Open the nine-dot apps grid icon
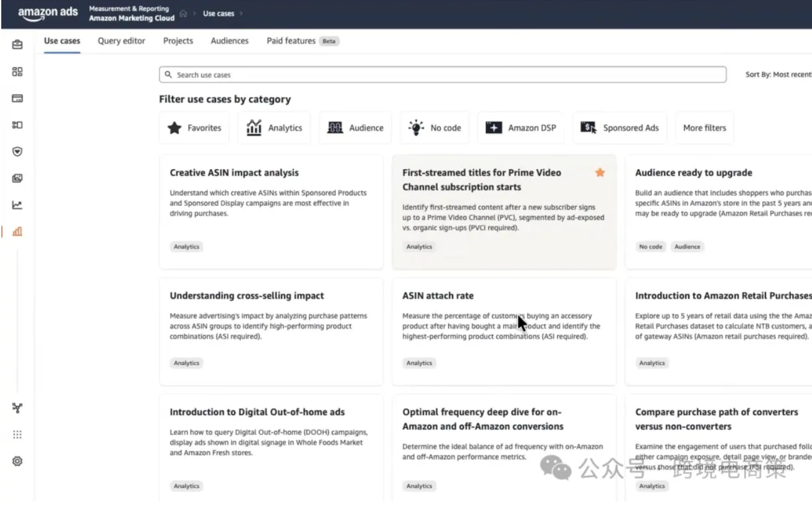The width and height of the screenshot is (812, 514). click(x=17, y=434)
